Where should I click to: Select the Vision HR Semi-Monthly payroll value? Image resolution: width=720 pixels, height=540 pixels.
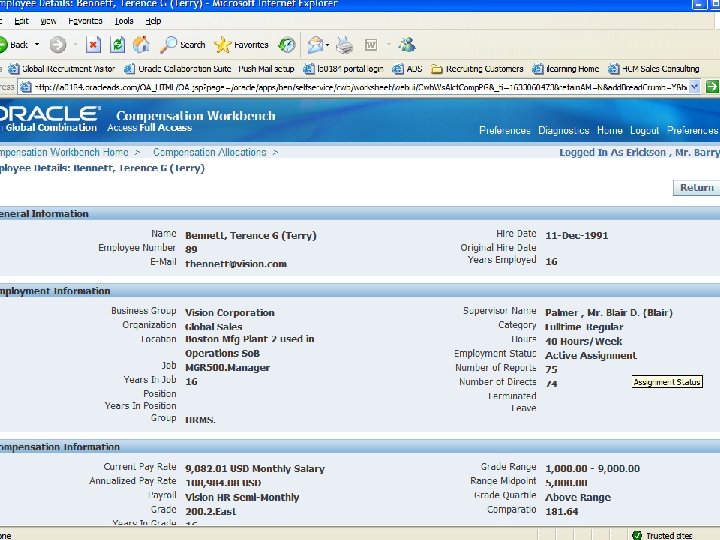point(242,497)
